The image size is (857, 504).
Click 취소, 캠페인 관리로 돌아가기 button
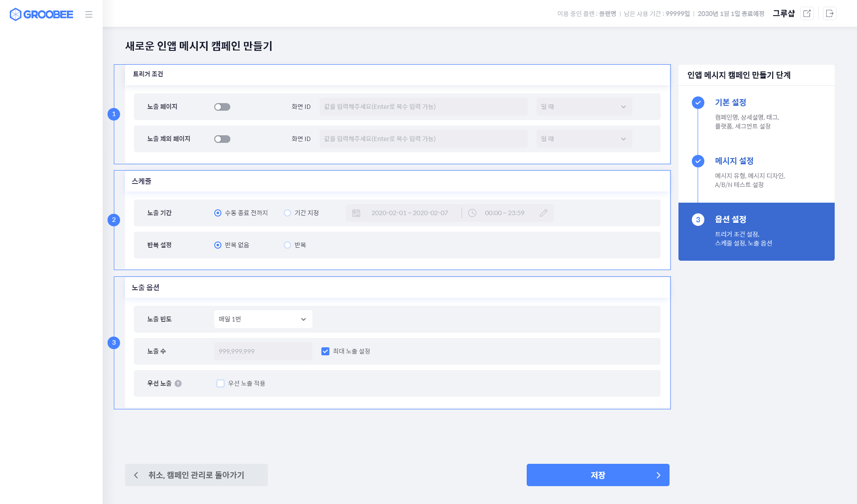coord(196,475)
